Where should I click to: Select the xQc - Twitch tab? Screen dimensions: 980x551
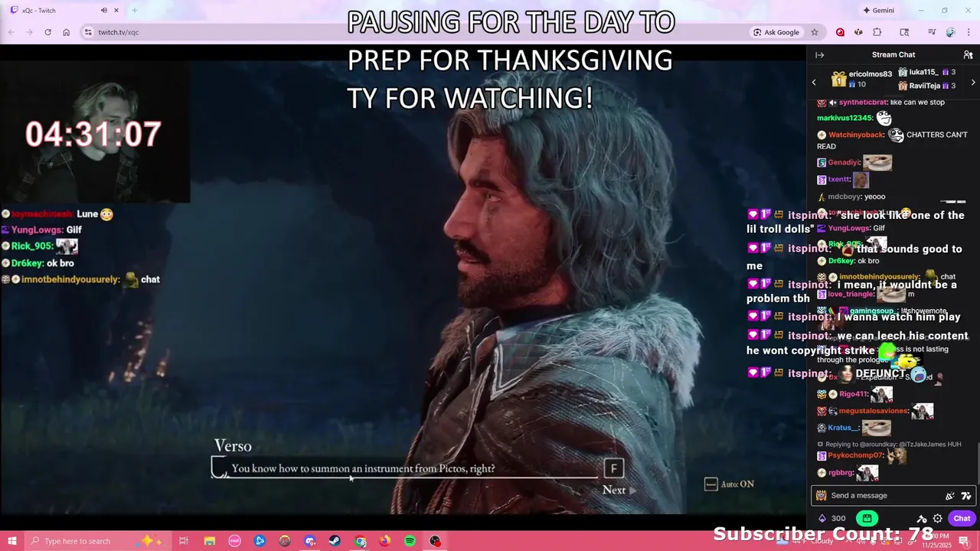click(65, 11)
